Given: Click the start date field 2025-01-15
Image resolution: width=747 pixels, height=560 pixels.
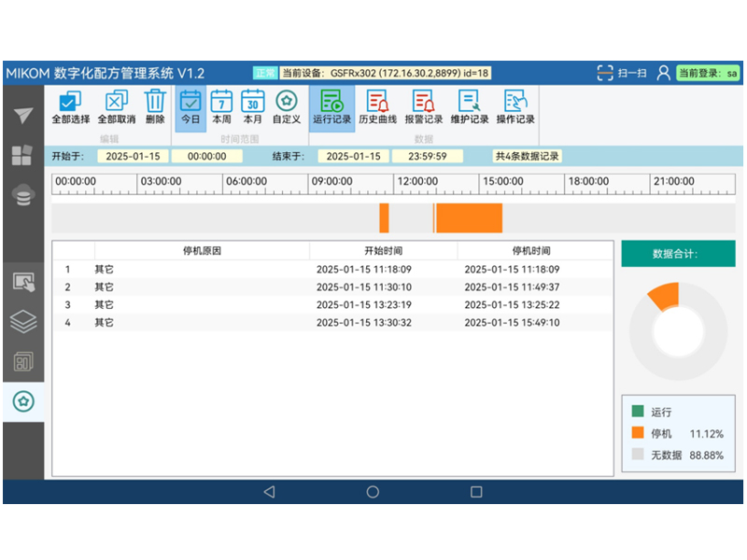Looking at the screenshot, I should [x=132, y=157].
